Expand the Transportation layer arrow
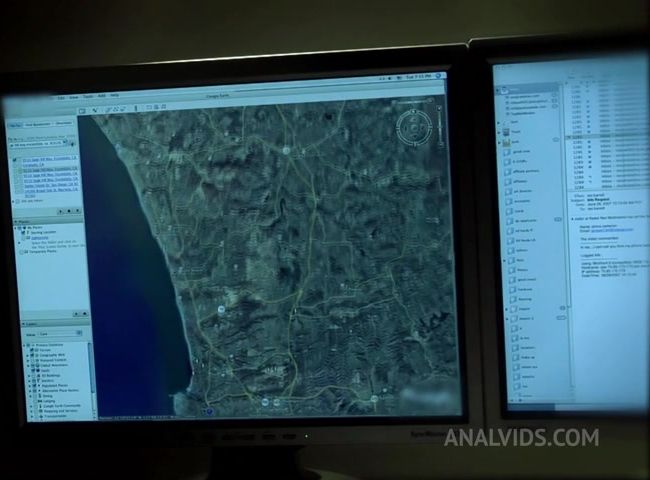This screenshot has width=650, height=480. 33,417
